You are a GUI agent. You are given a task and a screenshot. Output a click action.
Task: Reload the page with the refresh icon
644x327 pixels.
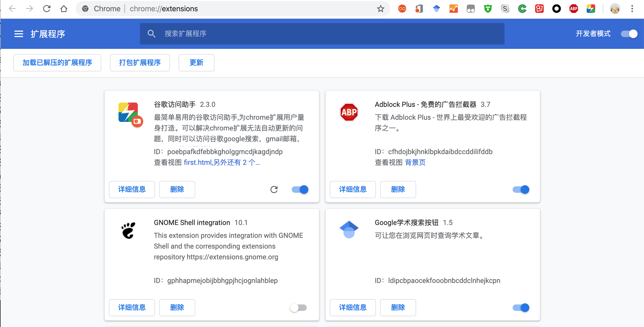click(x=47, y=9)
